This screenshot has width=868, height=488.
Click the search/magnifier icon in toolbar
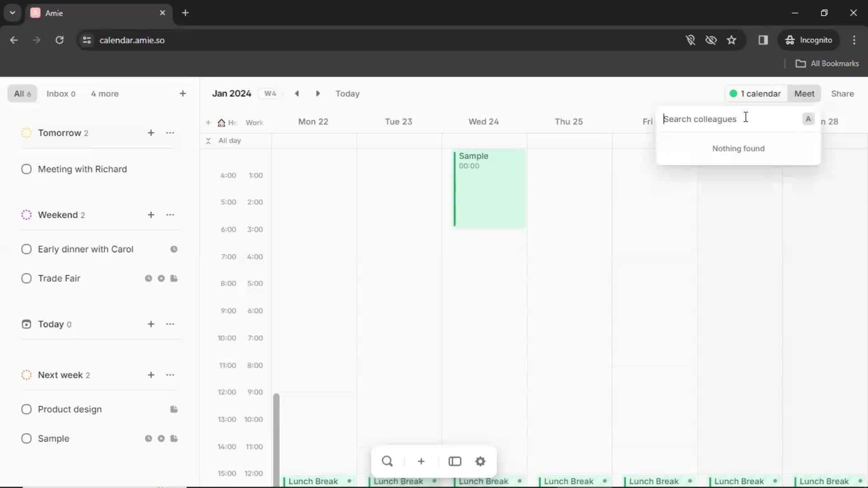click(387, 461)
